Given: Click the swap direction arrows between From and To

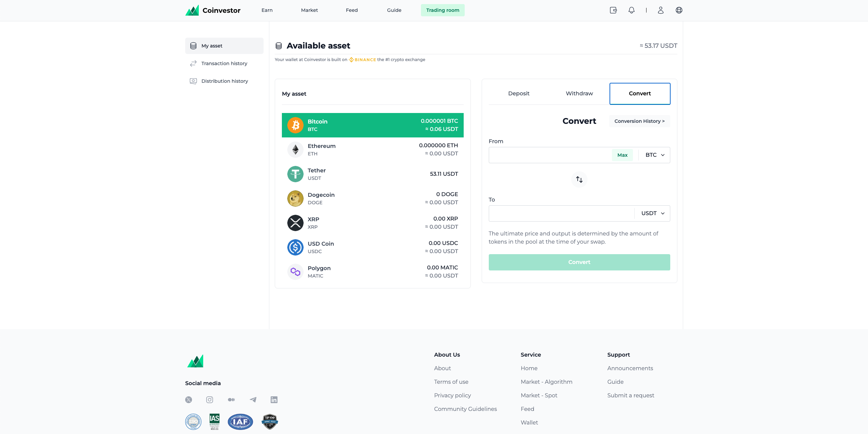Looking at the screenshot, I should 579,179.
